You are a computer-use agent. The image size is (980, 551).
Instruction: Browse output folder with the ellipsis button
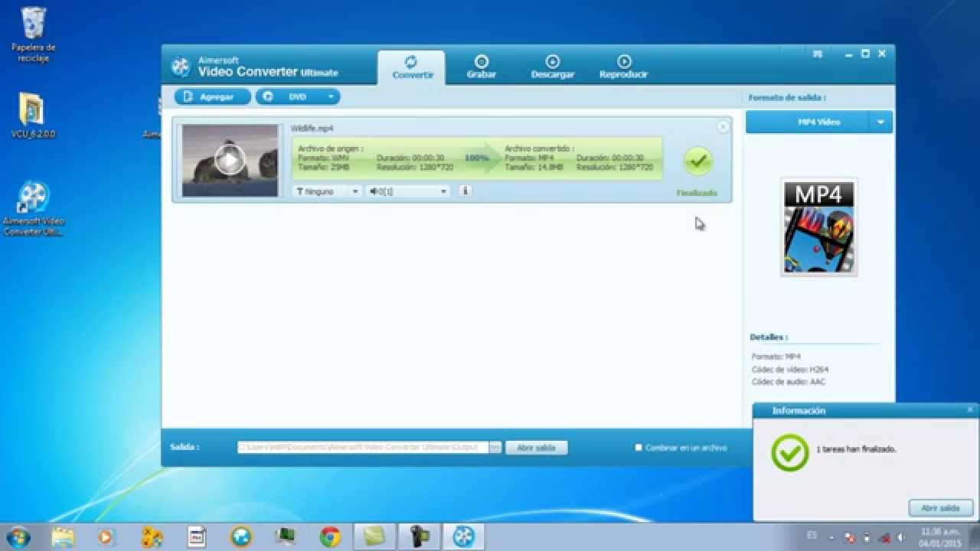click(x=495, y=447)
